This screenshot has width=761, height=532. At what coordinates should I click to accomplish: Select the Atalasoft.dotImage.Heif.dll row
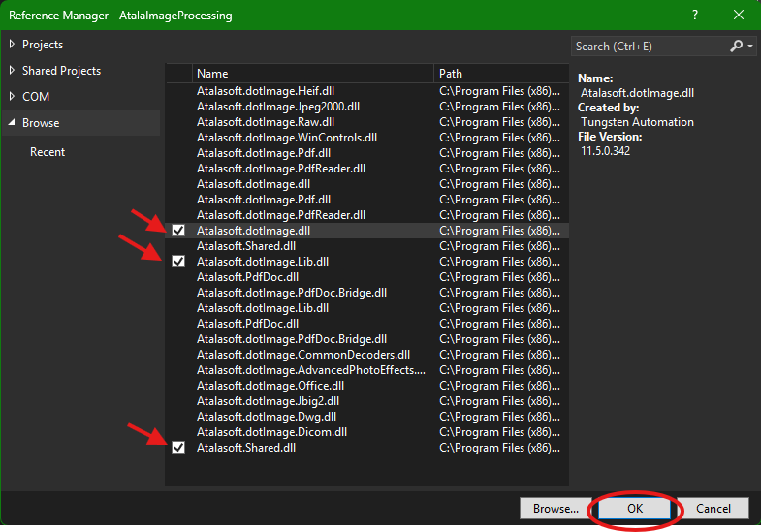[264, 91]
